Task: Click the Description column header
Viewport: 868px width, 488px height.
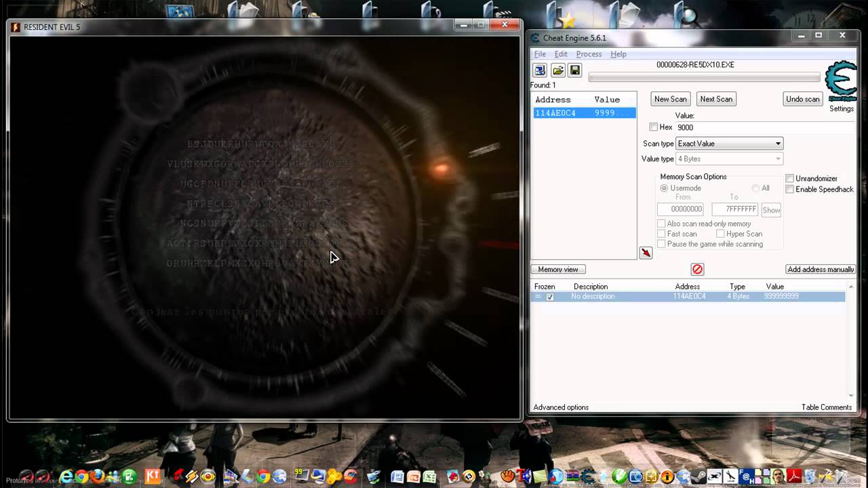Action: tap(591, 287)
